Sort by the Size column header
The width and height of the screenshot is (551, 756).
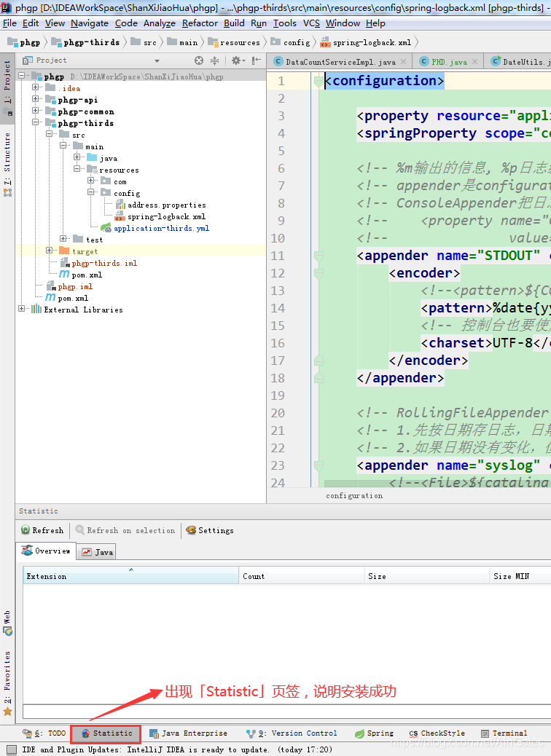click(426, 576)
